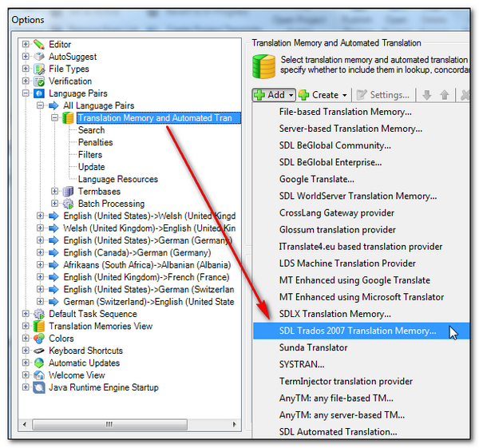Click the Automatic Updates globe icon
Image resolution: width=479 pixels, height=448 pixels.
pos(39,363)
